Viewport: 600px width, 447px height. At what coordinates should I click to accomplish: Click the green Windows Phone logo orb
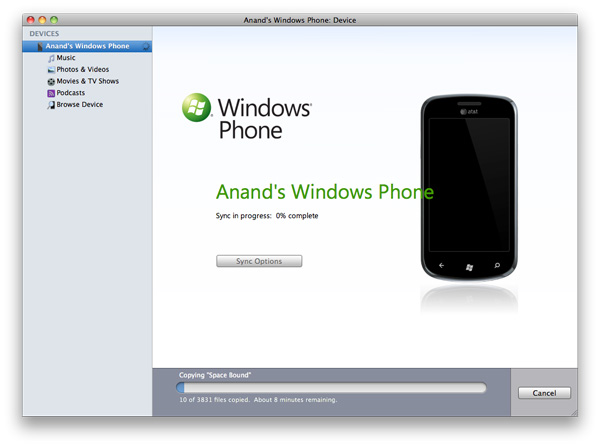tap(197, 108)
